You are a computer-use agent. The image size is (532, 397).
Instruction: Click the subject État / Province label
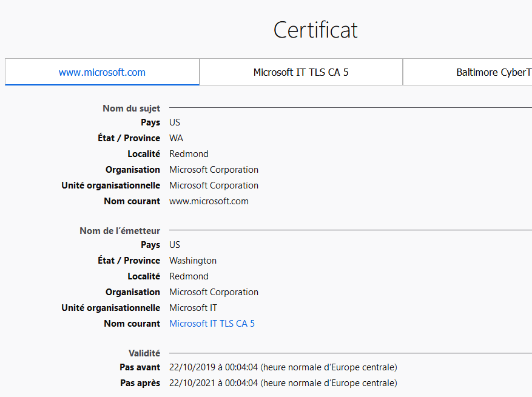pyautogui.click(x=129, y=138)
